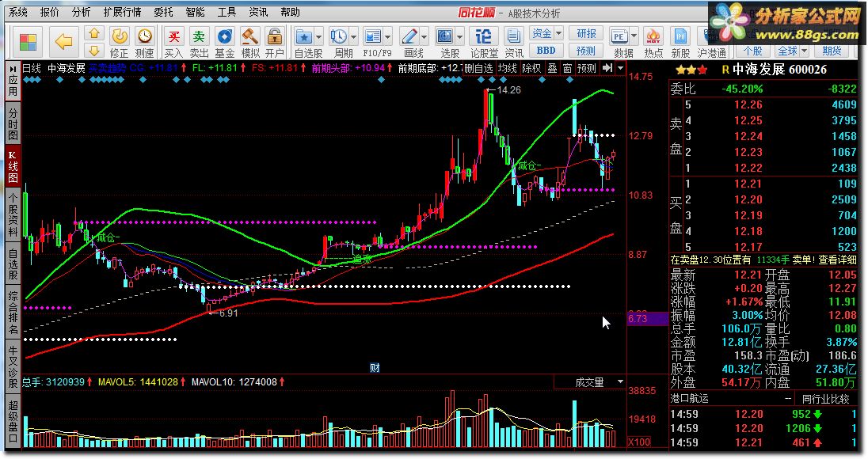
Task: Expand the 资金 dropdown arrow
Action: click(558, 33)
